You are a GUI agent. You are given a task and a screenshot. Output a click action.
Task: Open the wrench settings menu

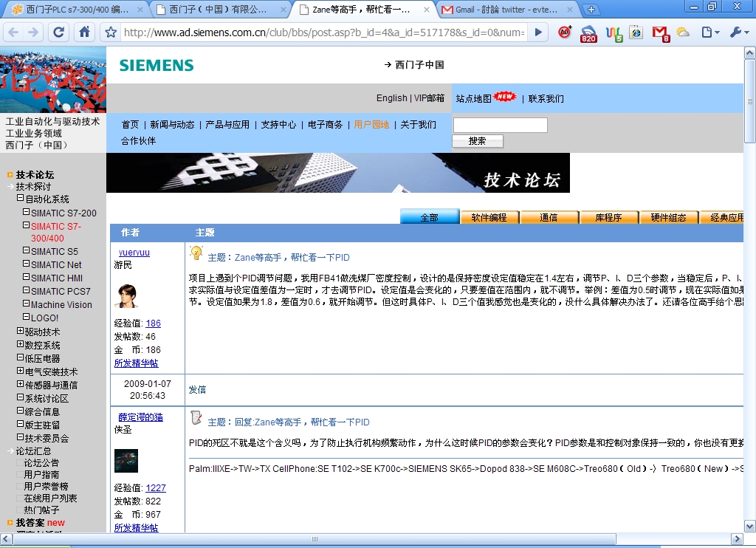[739, 32]
